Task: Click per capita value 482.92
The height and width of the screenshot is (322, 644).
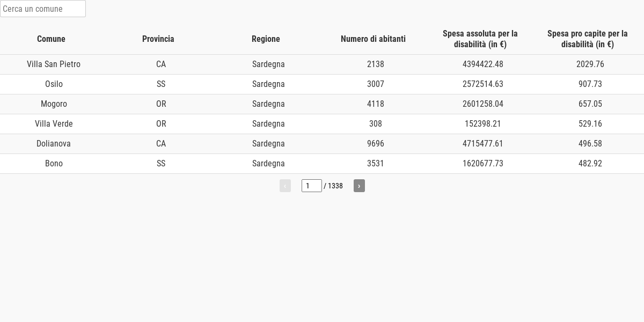Action: [x=590, y=164]
